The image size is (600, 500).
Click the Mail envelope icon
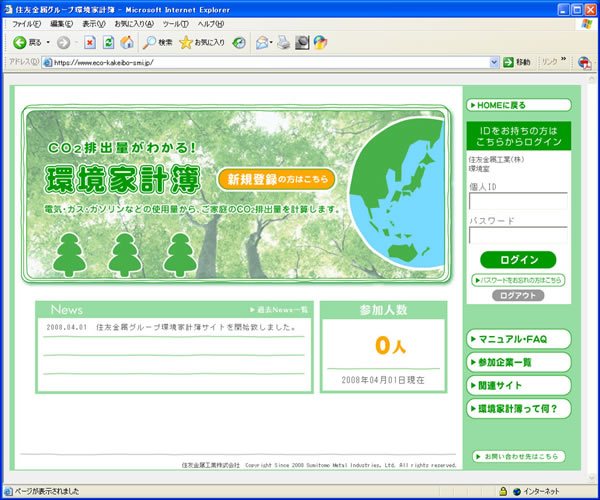pyautogui.click(x=262, y=42)
